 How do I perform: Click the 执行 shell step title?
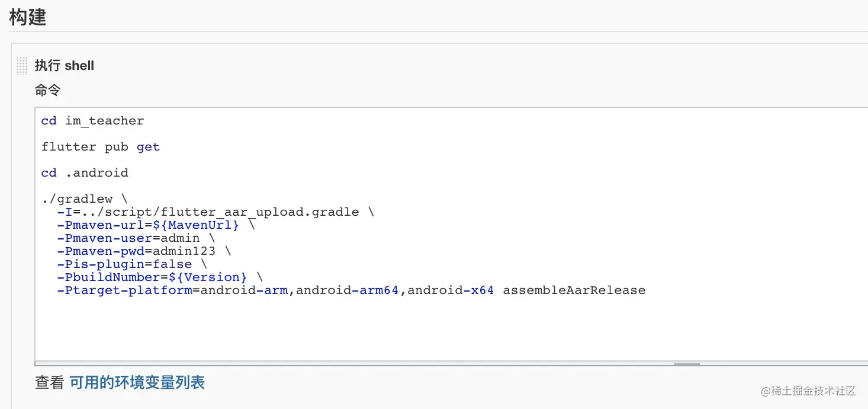[65, 66]
